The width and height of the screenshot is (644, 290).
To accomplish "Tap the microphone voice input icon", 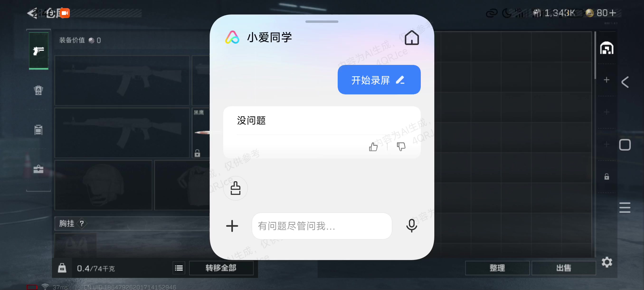I will 412,225.
